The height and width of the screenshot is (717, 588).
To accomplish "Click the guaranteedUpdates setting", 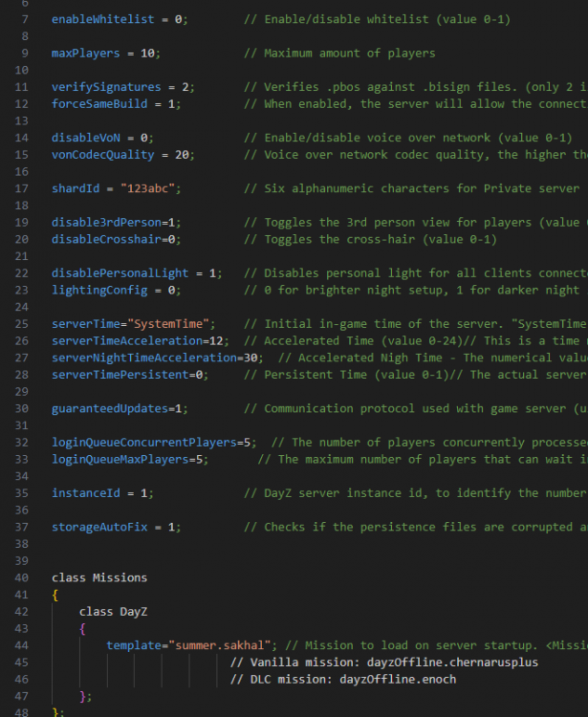I will coord(110,408).
